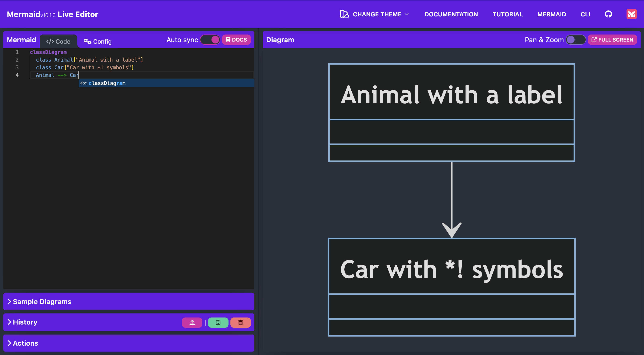The height and width of the screenshot is (355, 644).
Task: Switch to the Code tab
Action: pos(58,41)
